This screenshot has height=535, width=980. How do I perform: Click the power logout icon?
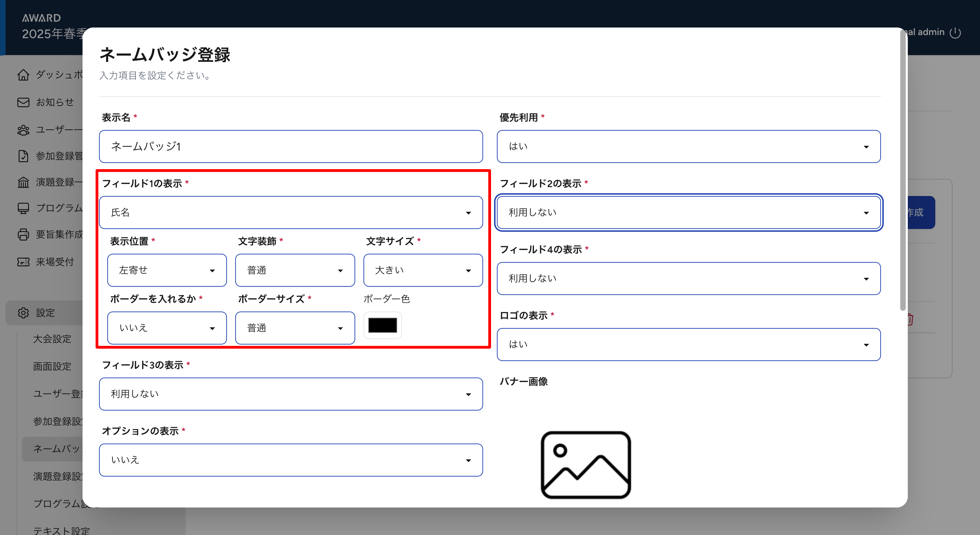pyautogui.click(x=955, y=33)
